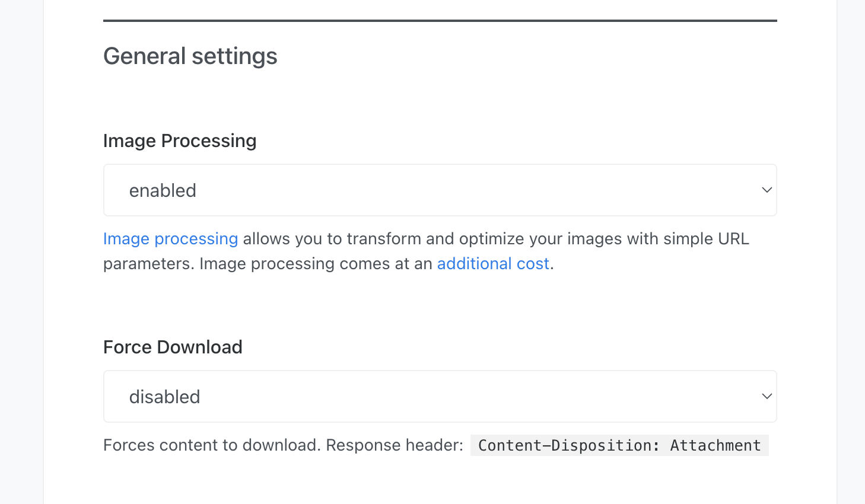Click the "Force Download" field label
This screenshot has width=865, height=504.
(173, 347)
